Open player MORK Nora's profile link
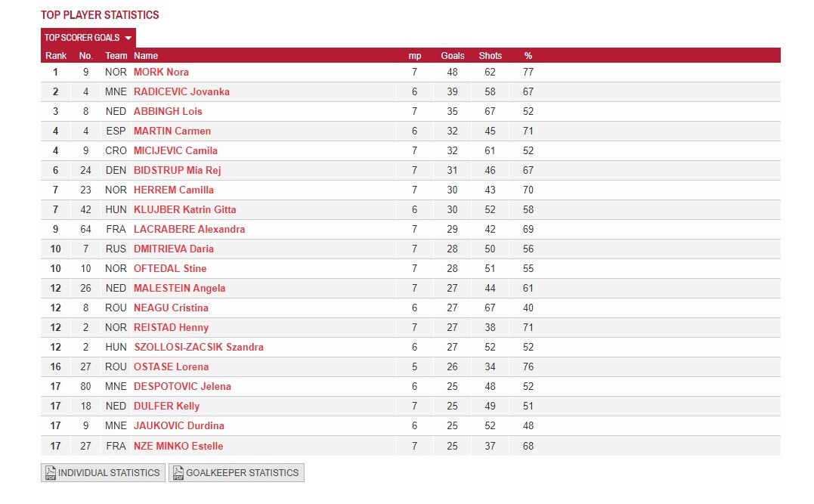Image resolution: width=814 pixels, height=504 pixels. [x=161, y=73]
